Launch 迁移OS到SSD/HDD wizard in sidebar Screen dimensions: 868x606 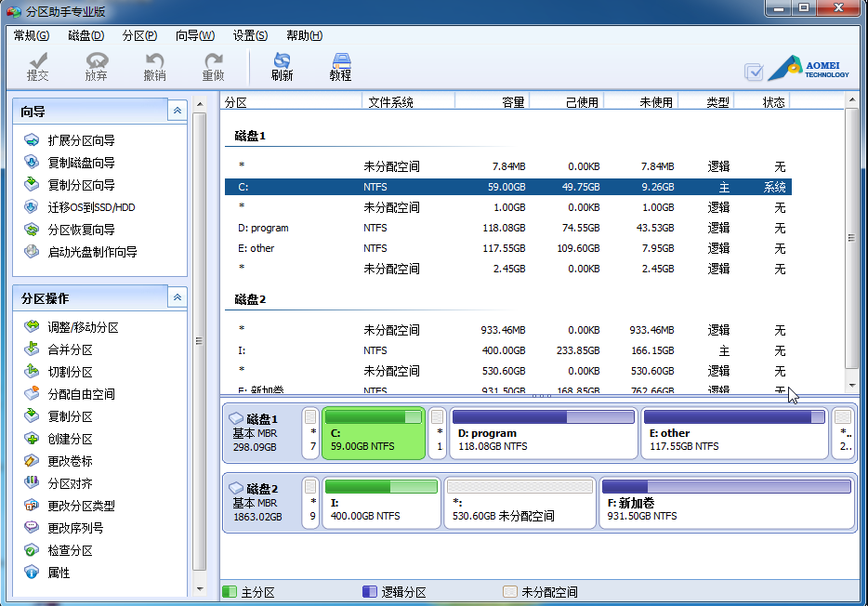(x=91, y=207)
